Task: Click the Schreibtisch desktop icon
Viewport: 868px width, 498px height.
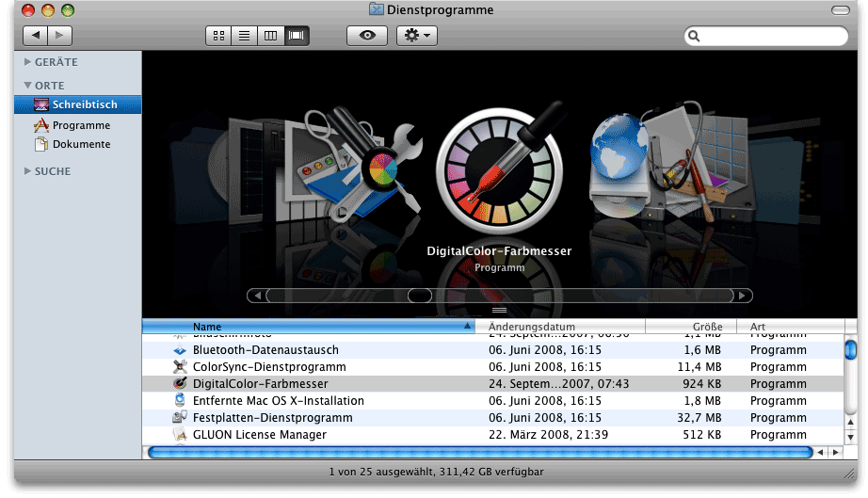Action: 41,104
